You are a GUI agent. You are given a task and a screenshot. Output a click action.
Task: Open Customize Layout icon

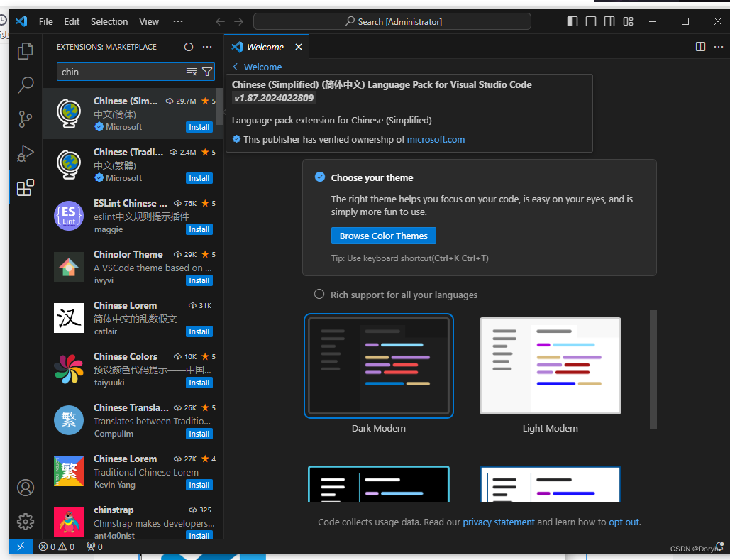628,21
